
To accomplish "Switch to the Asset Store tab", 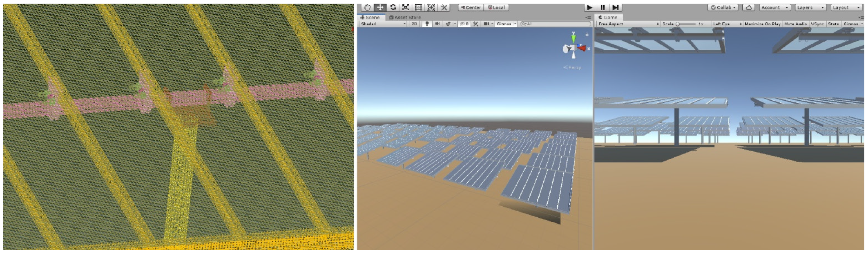I will pyautogui.click(x=405, y=17).
